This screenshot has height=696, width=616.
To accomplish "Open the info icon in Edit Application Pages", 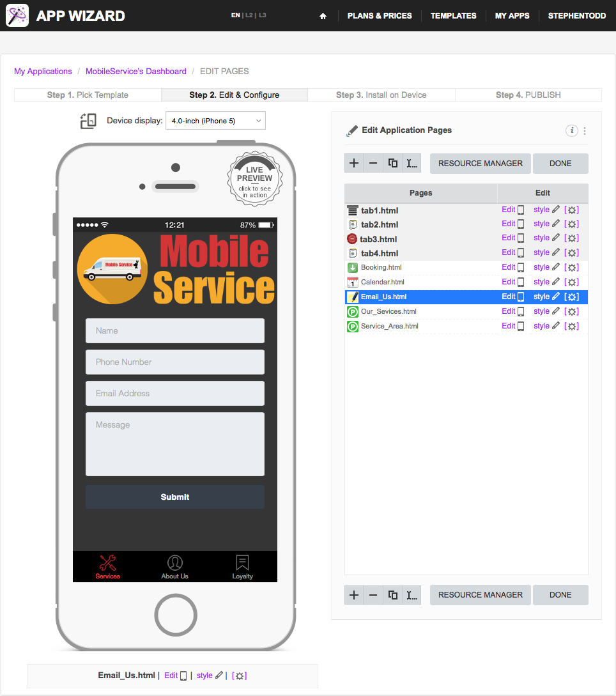I will click(572, 130).
